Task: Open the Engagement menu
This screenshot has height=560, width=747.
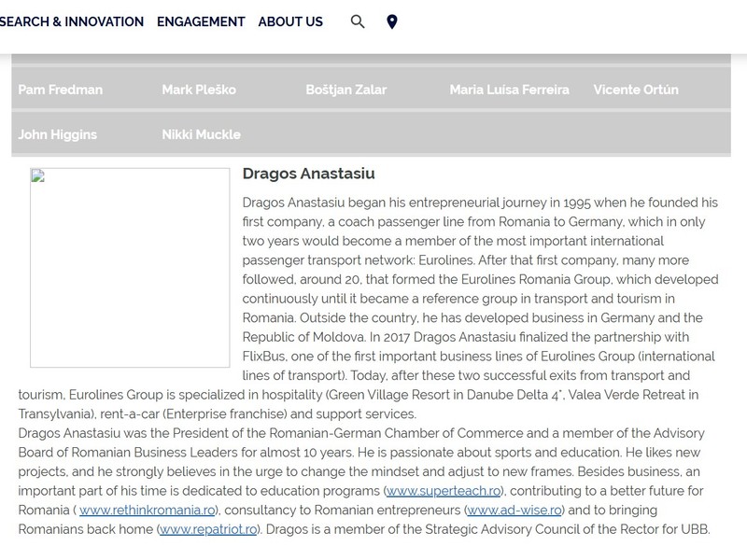Action: [x=201, y=21]
